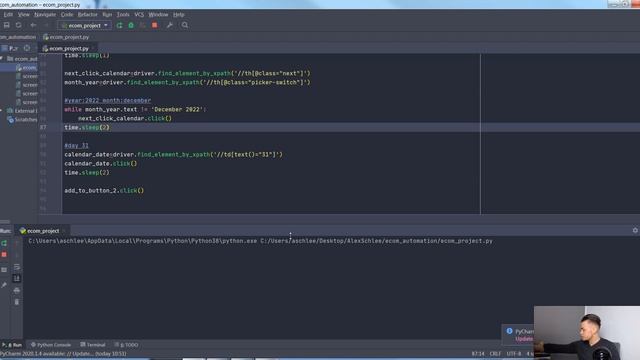Click the 87:14 cursor position in the status bar
Image resolution: width=640 pixels, height=360 pixels.
pos(478,354)
